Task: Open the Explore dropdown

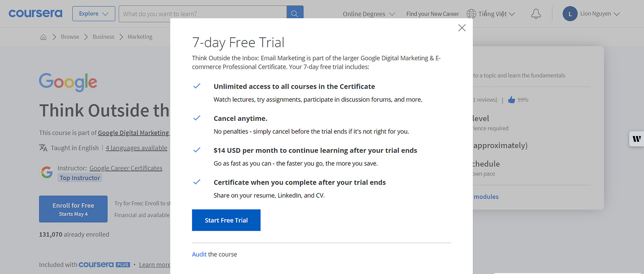Action: pyautogui.click(x=94, y=14)
